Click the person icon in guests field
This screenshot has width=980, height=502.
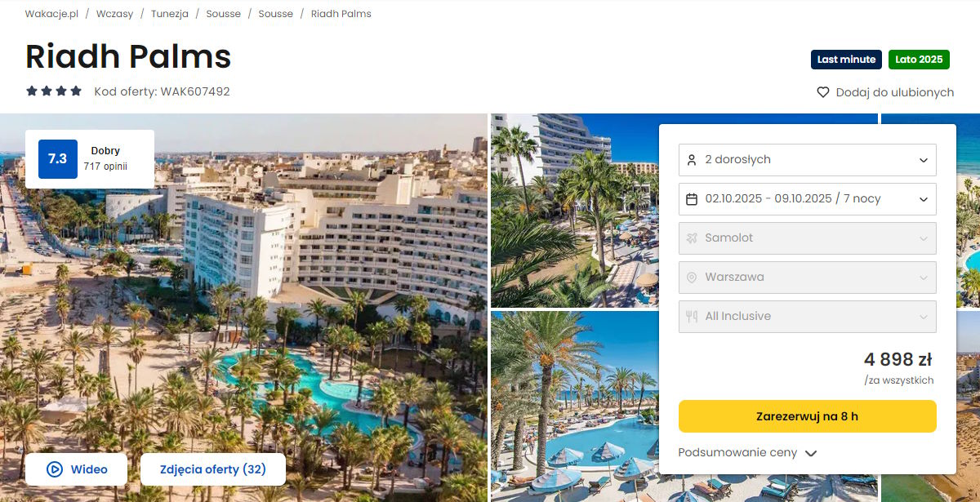pos(692,160)
